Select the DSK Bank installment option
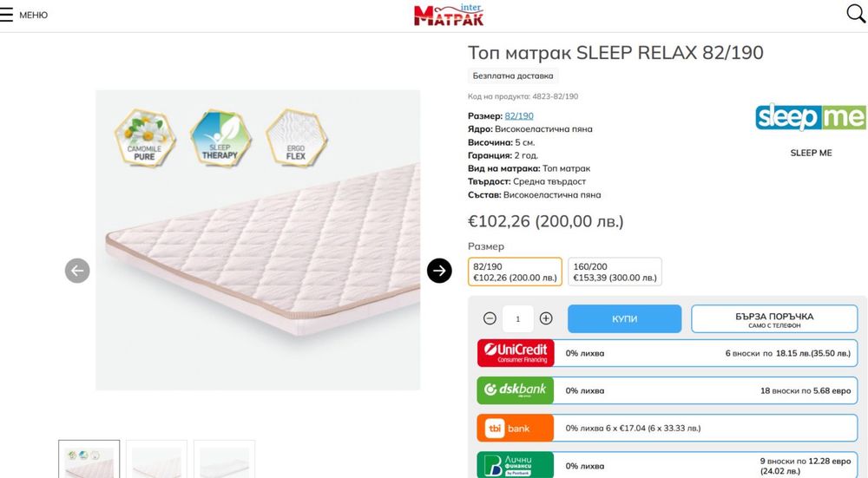868x478 pixels. coord(667,390)
